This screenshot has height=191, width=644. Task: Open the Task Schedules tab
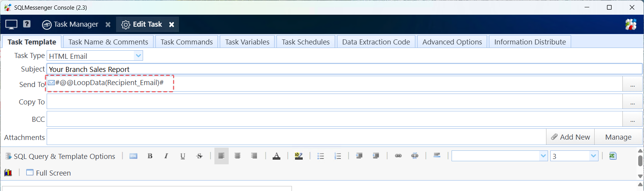pos(305,42)
